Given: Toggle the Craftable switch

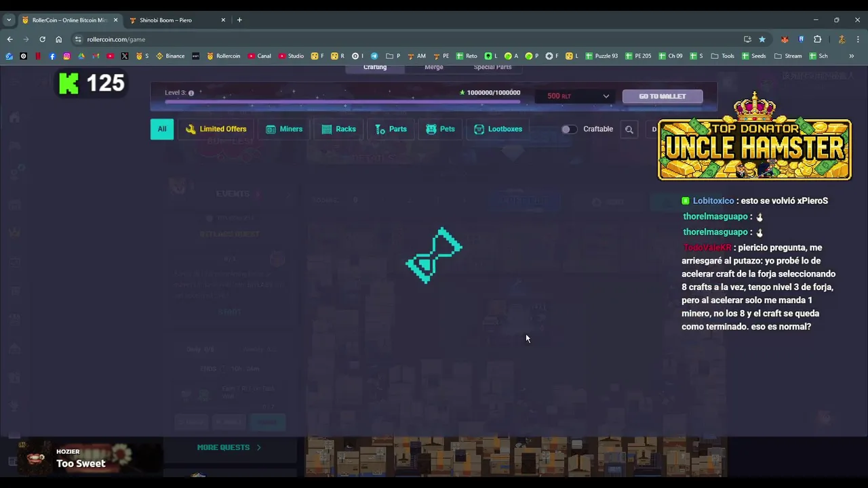Looking at the screenshot, I should [569, 129].
